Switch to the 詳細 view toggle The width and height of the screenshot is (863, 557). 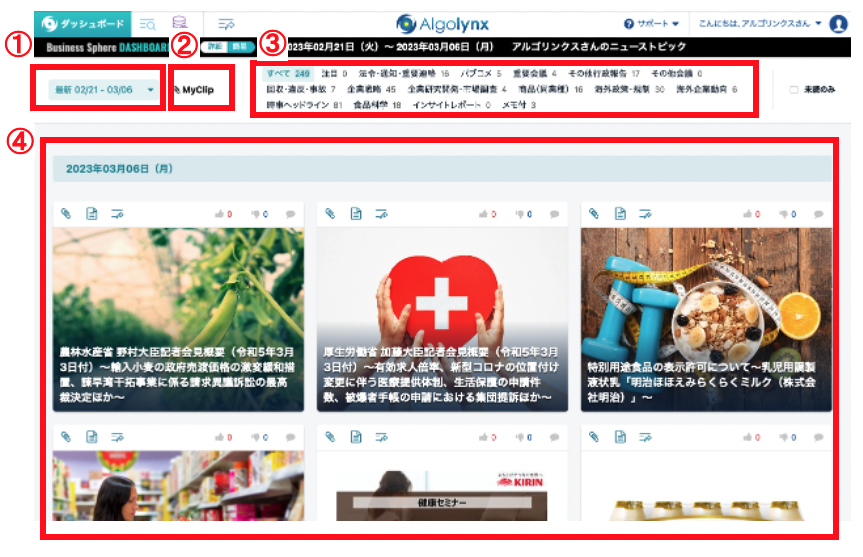[x=213, y=46]
